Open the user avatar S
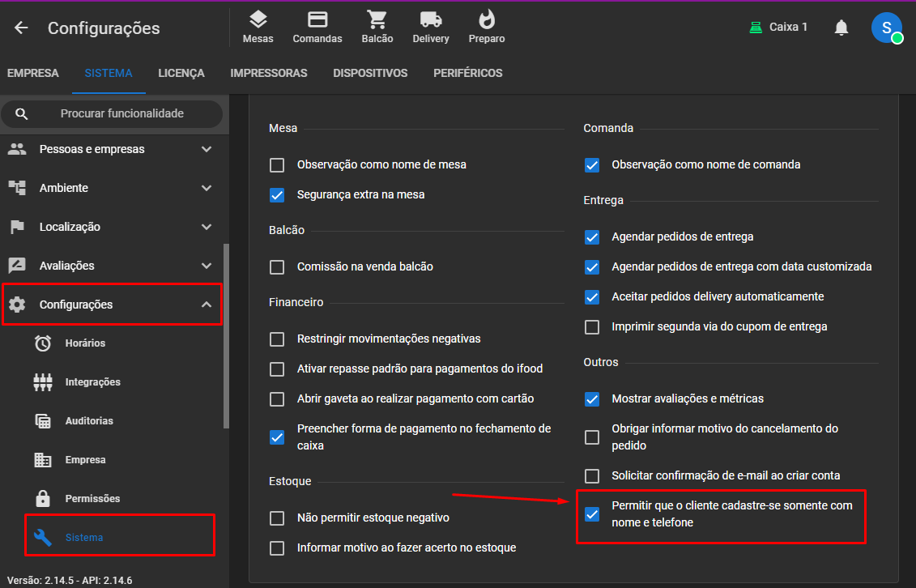The height and width of the screenshot is (588, 916). 886,28
